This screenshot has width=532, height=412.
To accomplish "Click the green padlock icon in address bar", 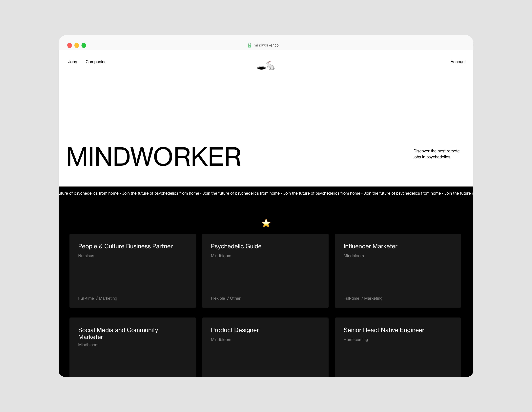I will (249, 45).
